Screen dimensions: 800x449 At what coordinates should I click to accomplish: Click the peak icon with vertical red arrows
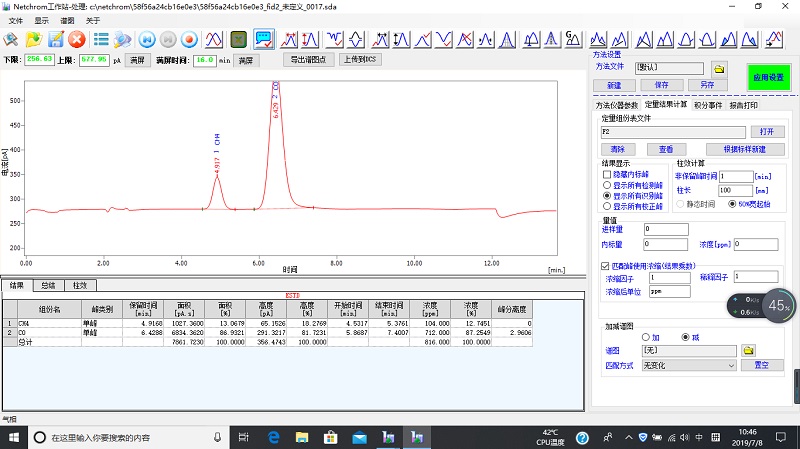pyautogui.click(x=310, y=39)
